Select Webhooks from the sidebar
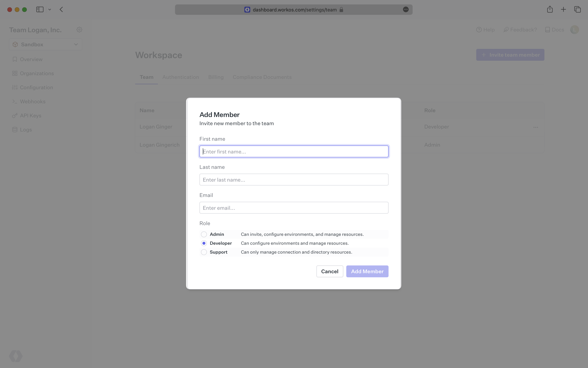588x368 pixels. tap(33, 101)
